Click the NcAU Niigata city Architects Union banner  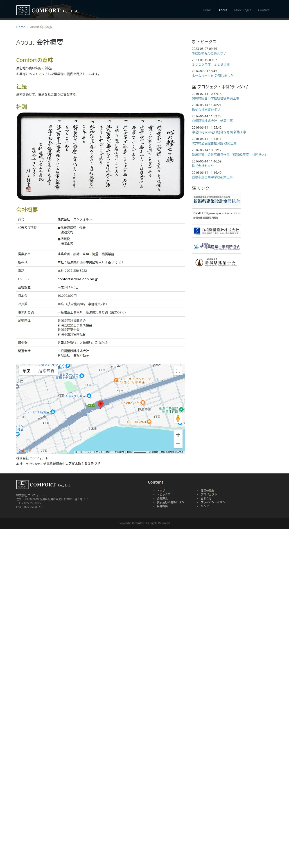click(x=216, y=215)
